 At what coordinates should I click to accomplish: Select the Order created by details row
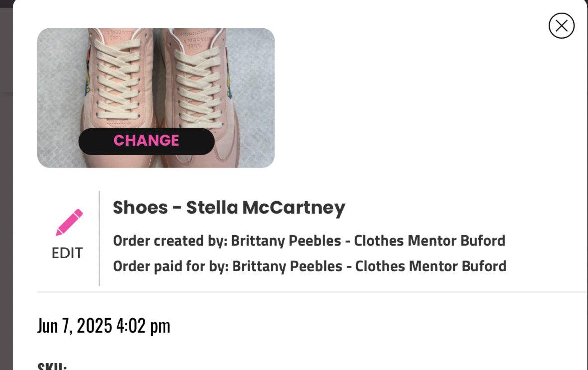click(x=309, y=241)
